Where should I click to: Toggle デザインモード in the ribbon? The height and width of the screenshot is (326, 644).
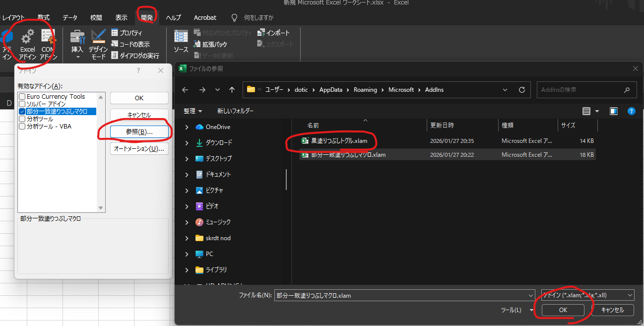(x=98, y=38)
